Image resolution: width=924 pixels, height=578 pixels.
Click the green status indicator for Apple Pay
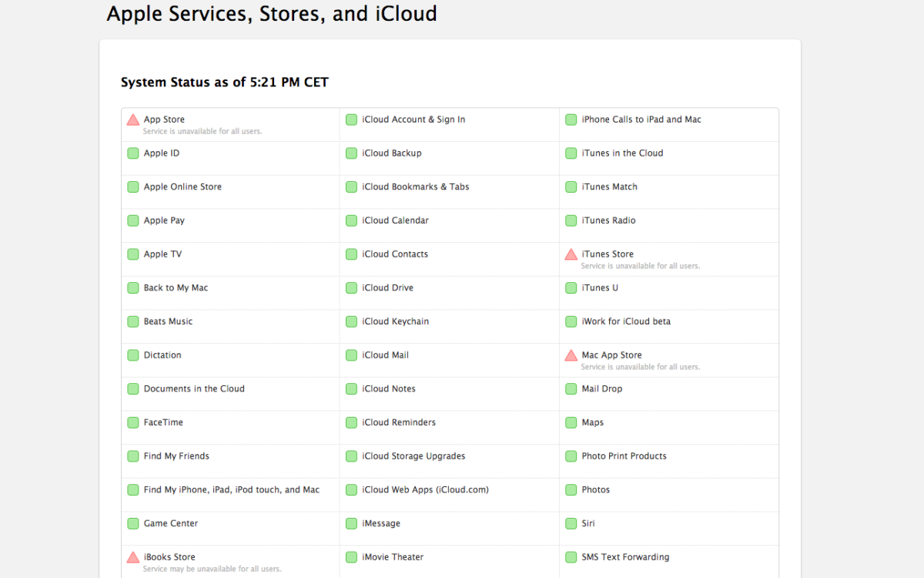pos(132,220)
